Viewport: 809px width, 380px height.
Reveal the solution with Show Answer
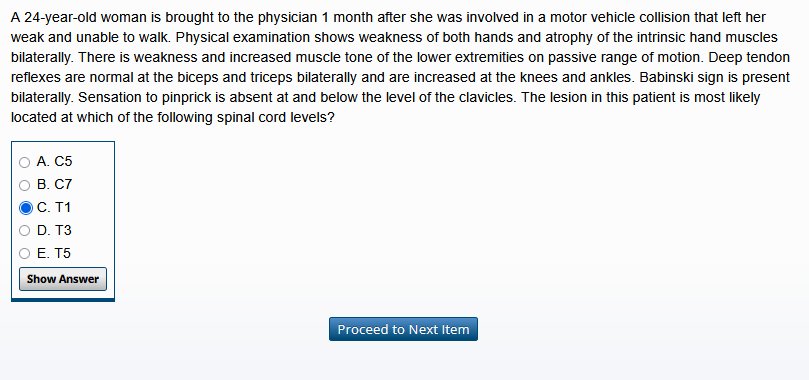pyautogui.click(x=63, y=279)
